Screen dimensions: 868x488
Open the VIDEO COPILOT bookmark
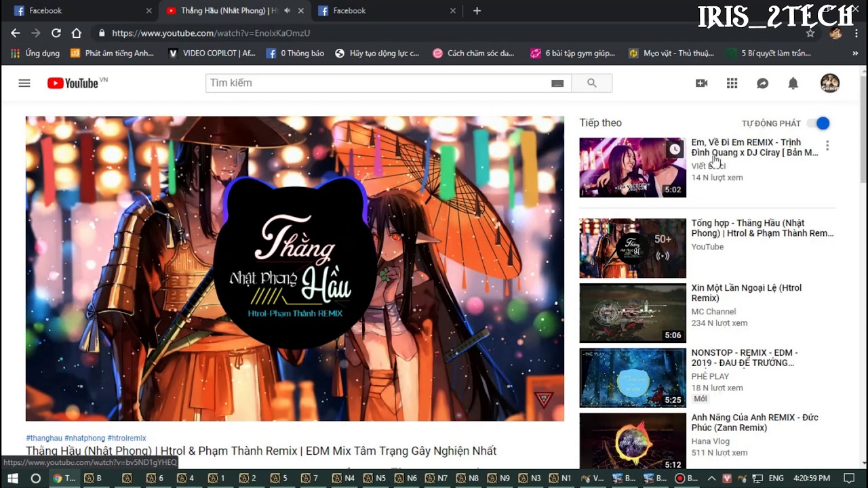tap(212, 53)
